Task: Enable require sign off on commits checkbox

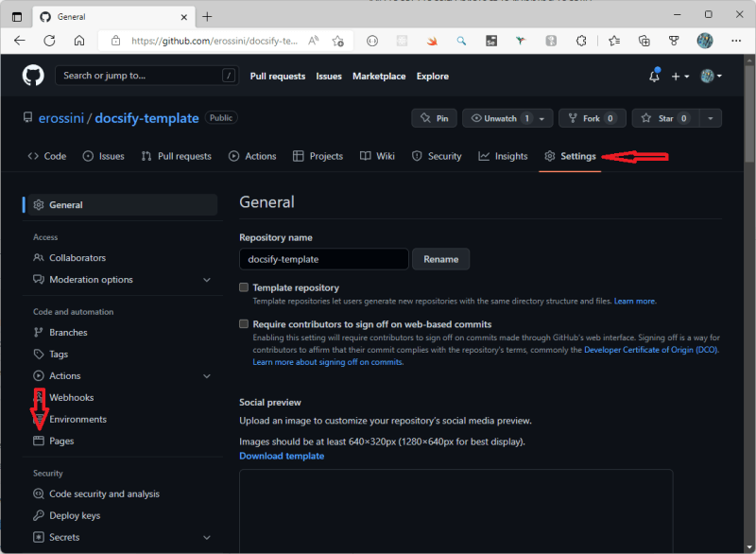Action: tap(244, 324)
